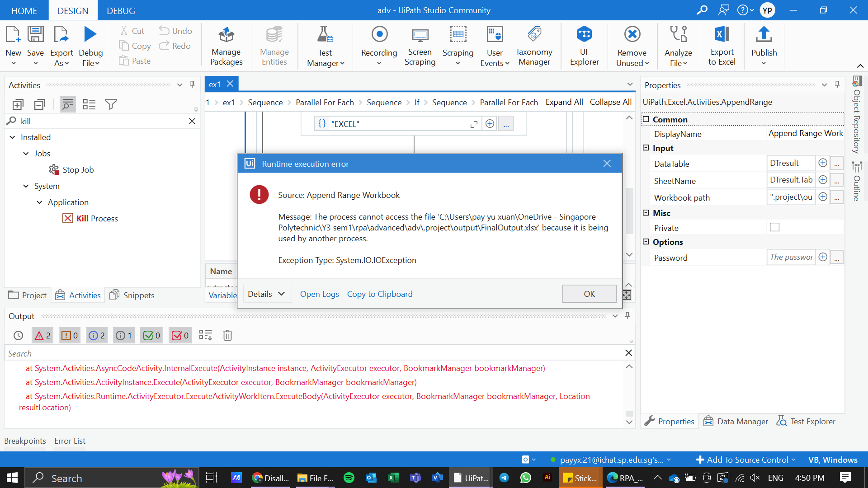Switch to the DEBUG ribbon tab
The image size is (868, 488).
click(121, 10)
